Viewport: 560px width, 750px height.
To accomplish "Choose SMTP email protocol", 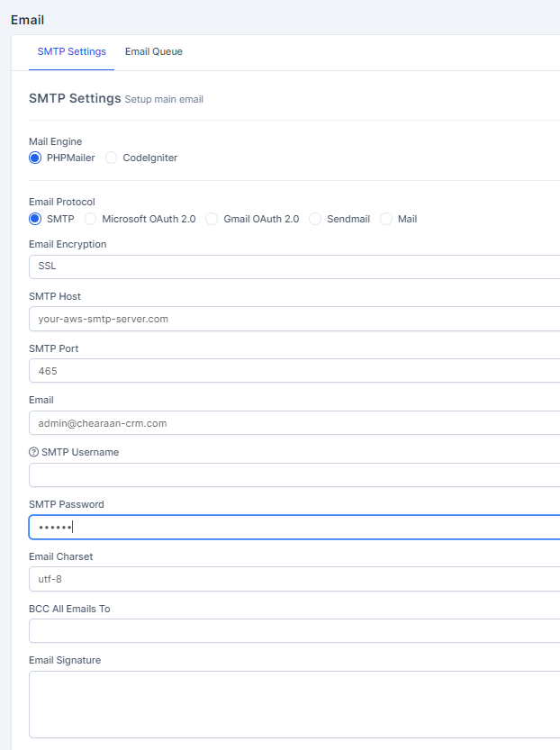I will point(35,219).
